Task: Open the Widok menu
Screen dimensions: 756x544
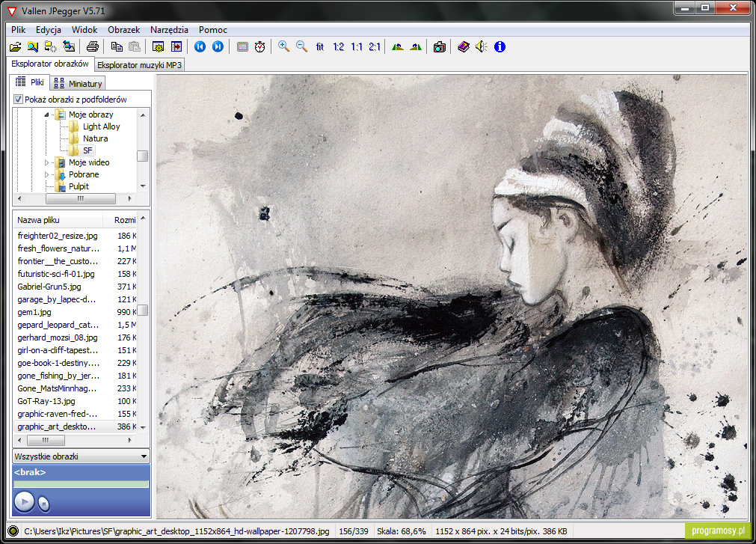Action: click(x=84, y=30)
